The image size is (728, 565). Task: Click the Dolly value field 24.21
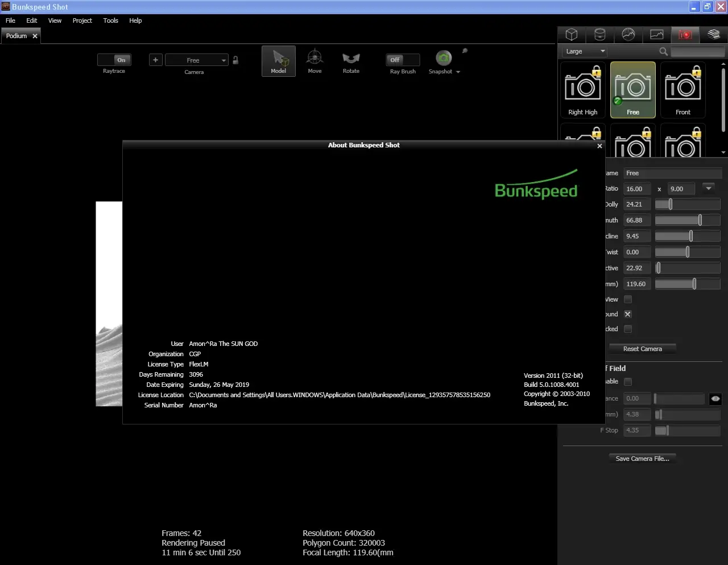click(x=637, y=204)
